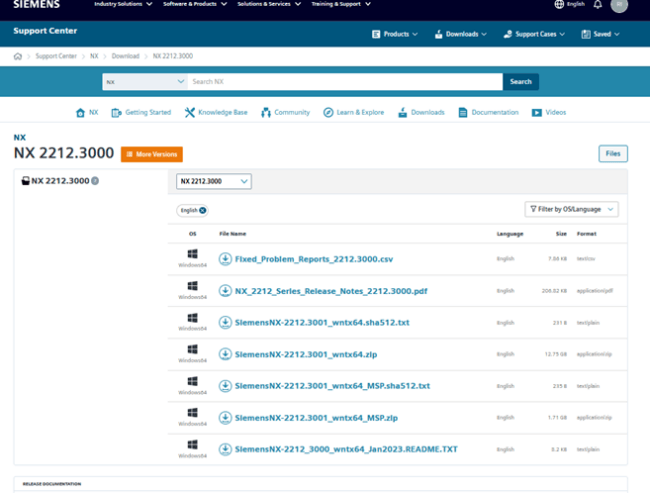Open the Products dropdown in Support Center bar

tap(395, 34)
